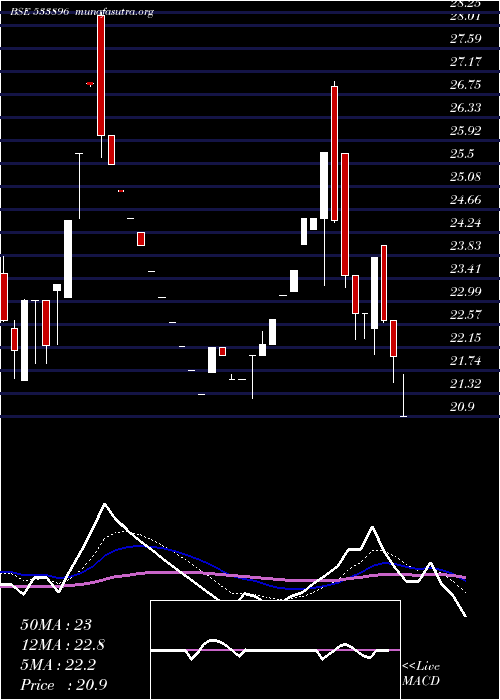Screen dimensions: 500x700
Task: Click the 24.24 price axis label
Action: 465,223
